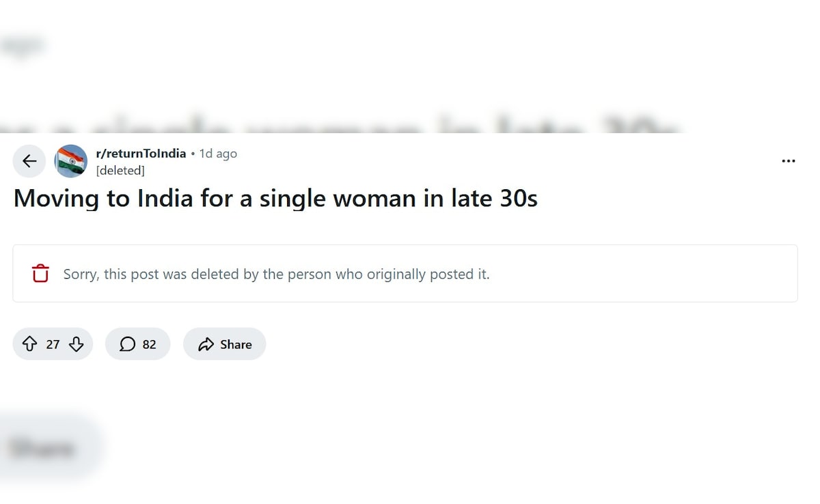820x504 pixels.
Task: Click the comment speech bubble icon
Action: point(127,344)
